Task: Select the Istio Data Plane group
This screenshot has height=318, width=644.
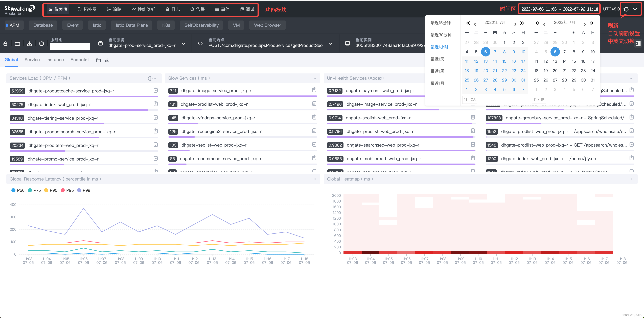Action: point(132,25)
